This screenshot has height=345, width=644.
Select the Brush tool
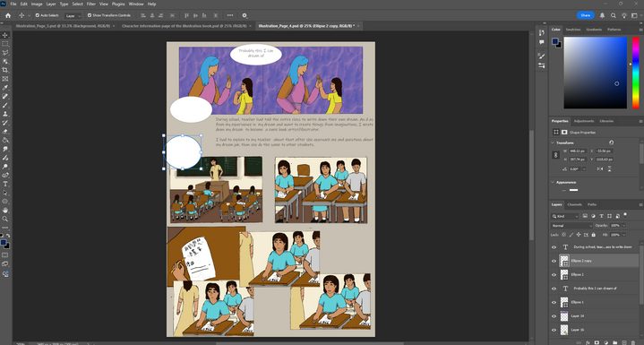pos(5,106)
